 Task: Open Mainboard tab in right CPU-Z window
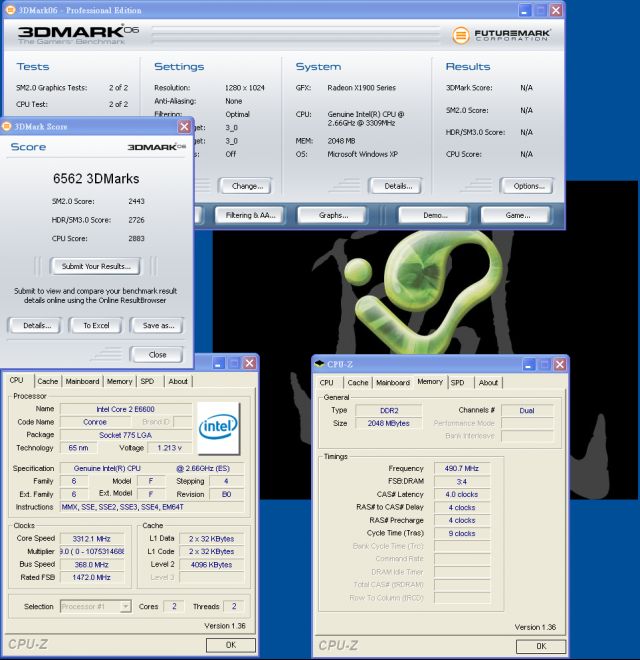(x=393, y=383)
